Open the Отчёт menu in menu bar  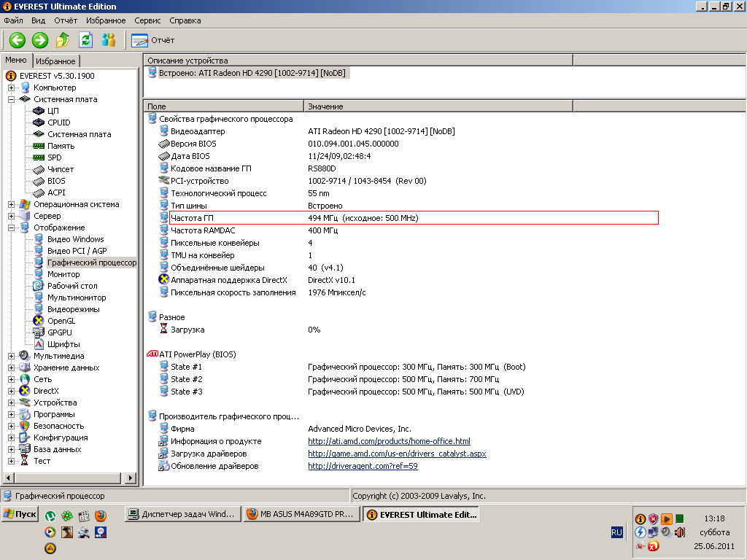(x=66, y=20)
